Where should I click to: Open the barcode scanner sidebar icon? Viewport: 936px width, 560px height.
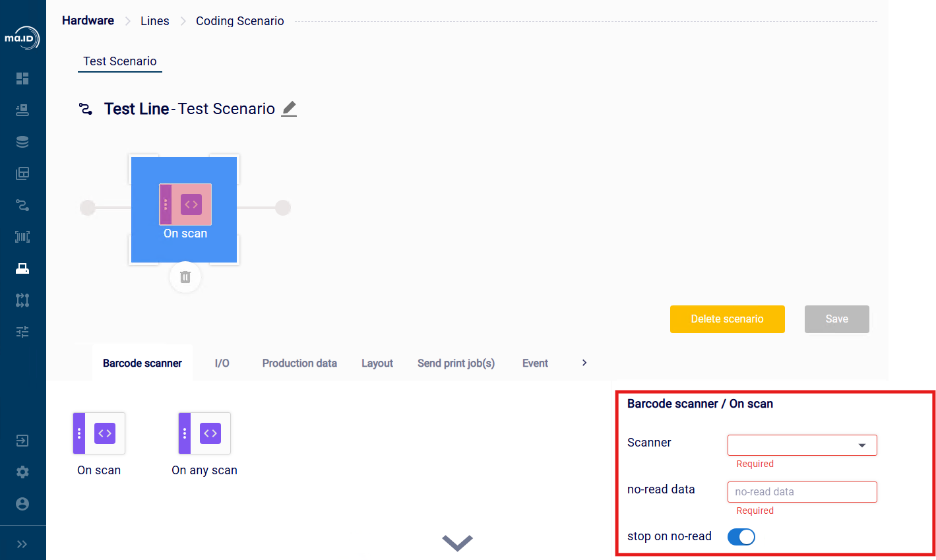(x=22, y=237)
